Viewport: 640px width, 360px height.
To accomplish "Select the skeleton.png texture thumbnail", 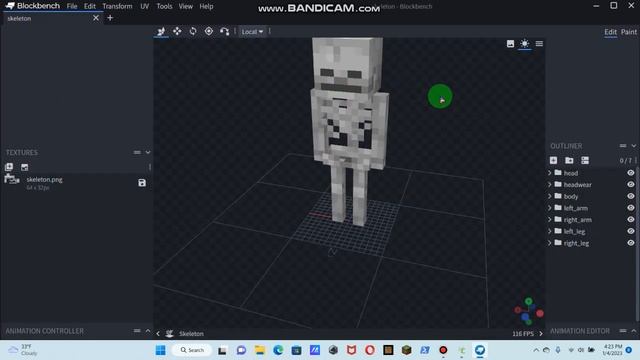I will point(12,179).
